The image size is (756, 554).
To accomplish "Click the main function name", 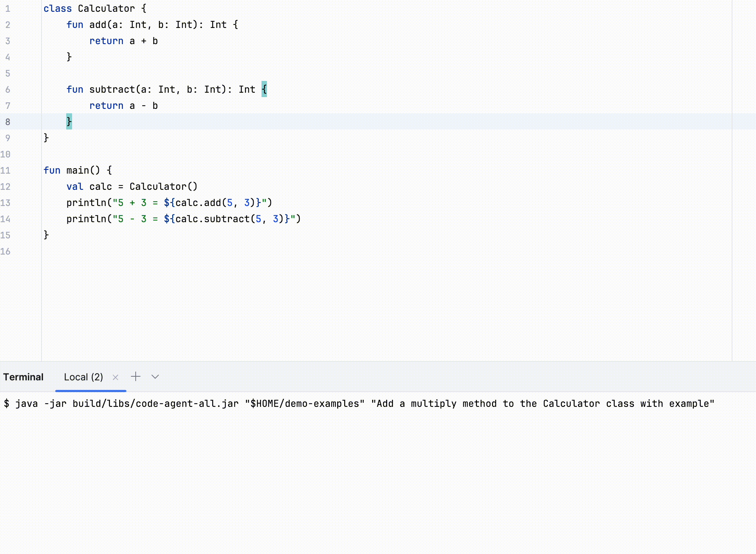I will 78,170.
